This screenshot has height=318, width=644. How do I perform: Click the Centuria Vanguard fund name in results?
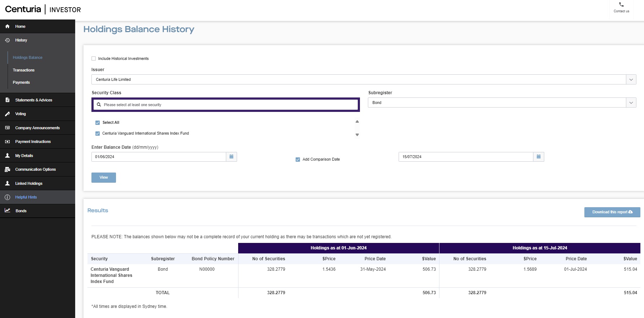click(x=111, y=275)
